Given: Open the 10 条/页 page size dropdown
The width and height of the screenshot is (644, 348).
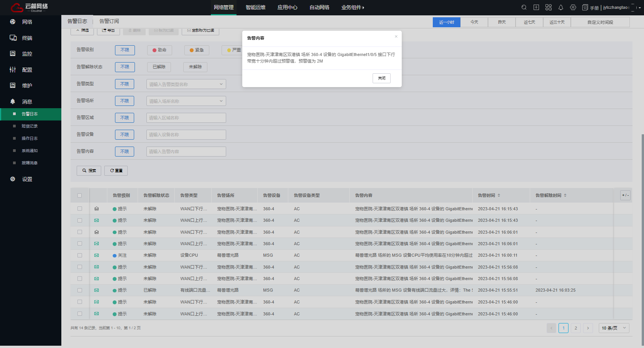Looking at the screenshot, I should pos(614,328).
